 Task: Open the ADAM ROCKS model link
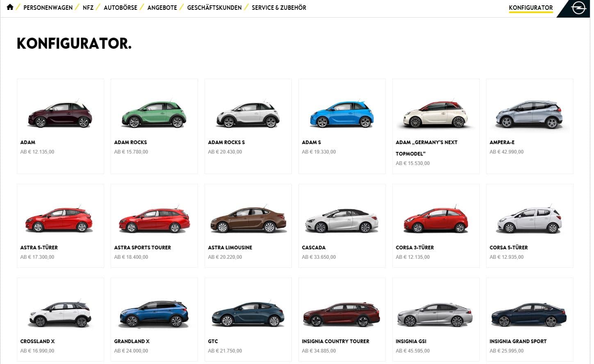pos(130,142)
